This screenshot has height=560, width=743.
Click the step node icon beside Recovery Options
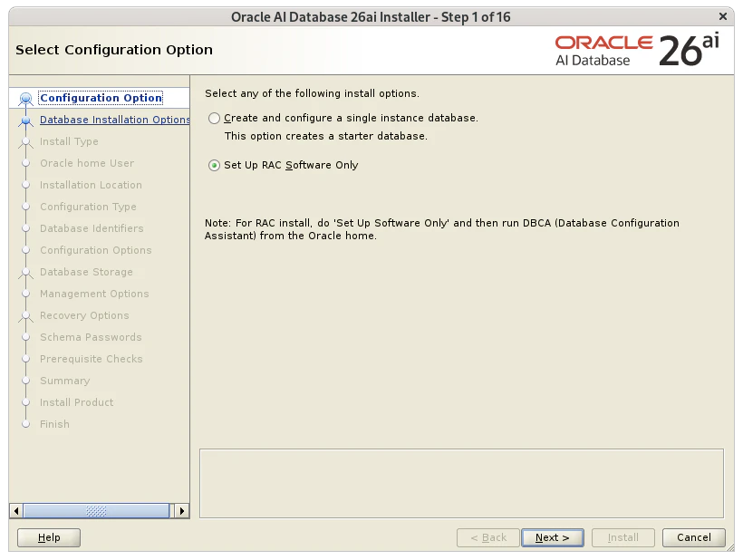tap(25, 317)
